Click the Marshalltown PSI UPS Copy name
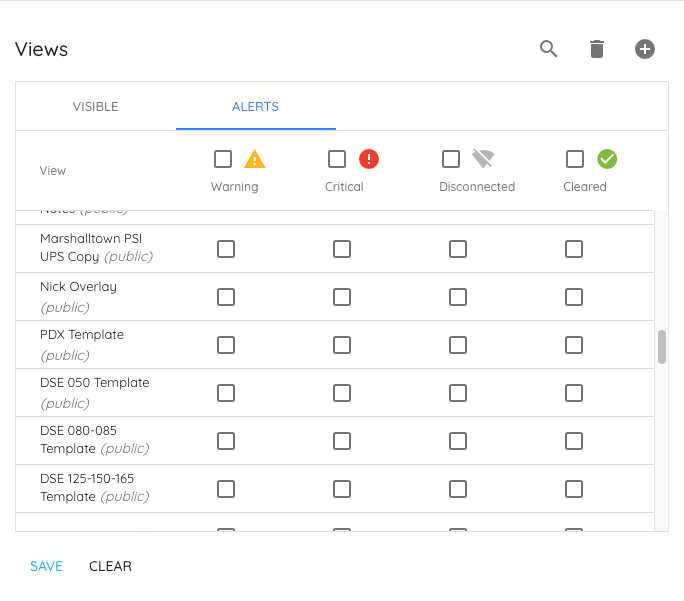Viewport: 684px width, 601px height. (97, 248)
